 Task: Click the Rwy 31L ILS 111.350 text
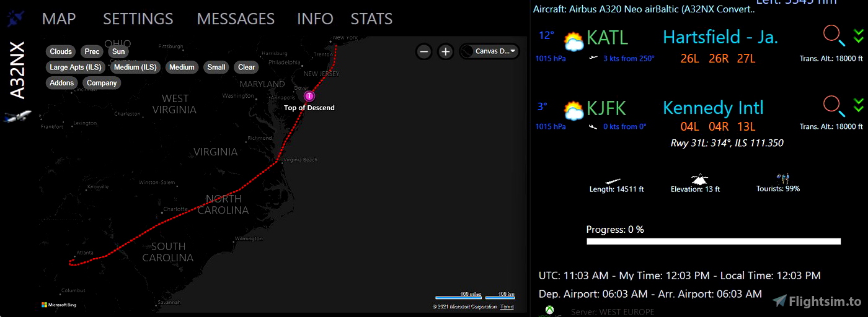[x=727, y=143]
